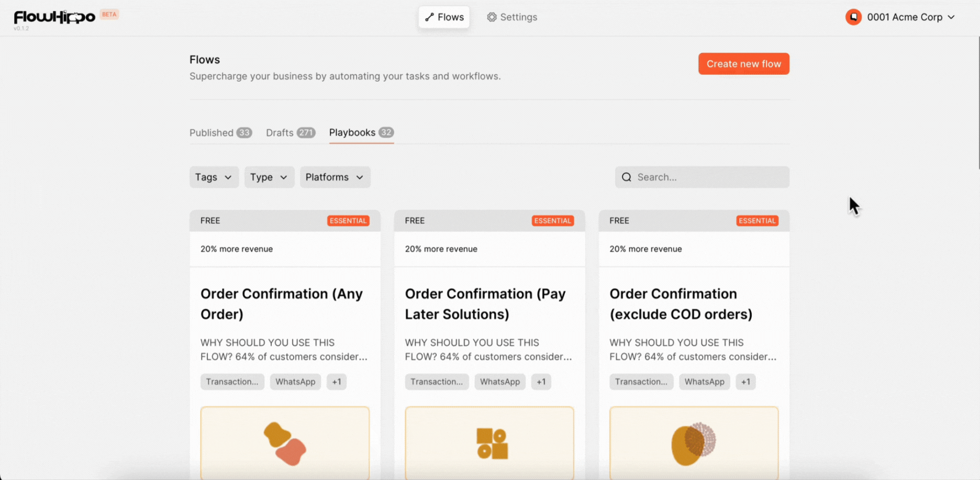Click FREE label on Pay Later Solutions card
The height and width of the screenshot is (480, 980).
pos(415,221)
